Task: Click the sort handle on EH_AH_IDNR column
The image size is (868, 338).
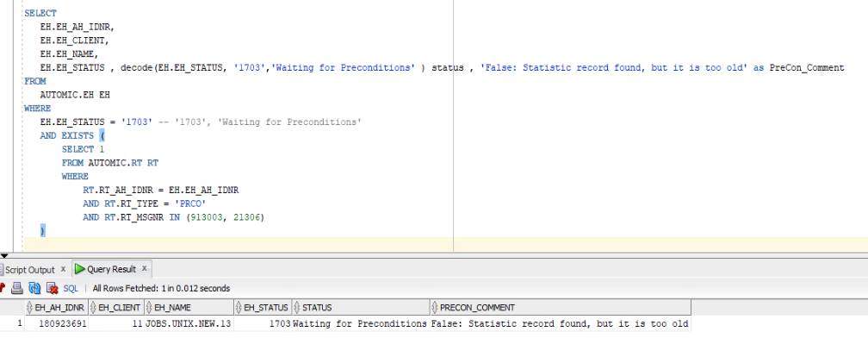Action: click(x=30, y=308)
